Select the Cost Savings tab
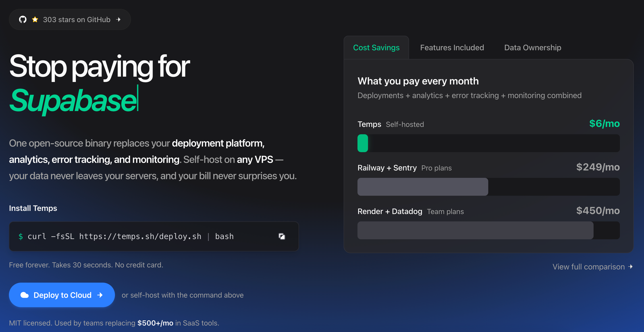The height and width of the screenshot is (332, 644). point(376,48)
